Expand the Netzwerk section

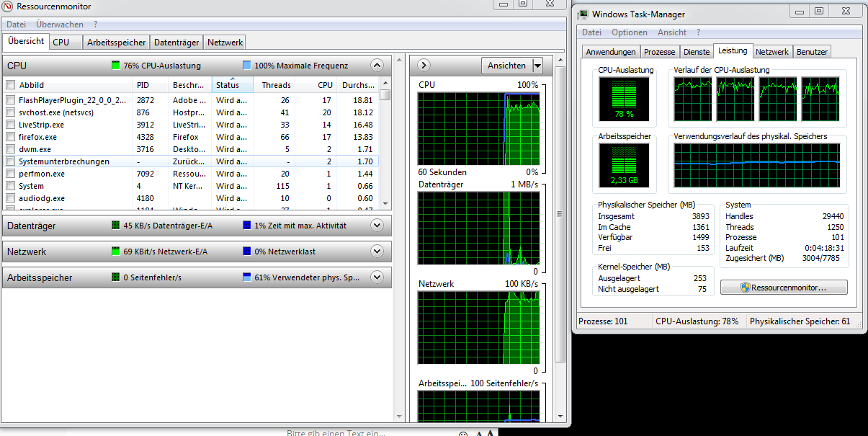pos(377,252)
